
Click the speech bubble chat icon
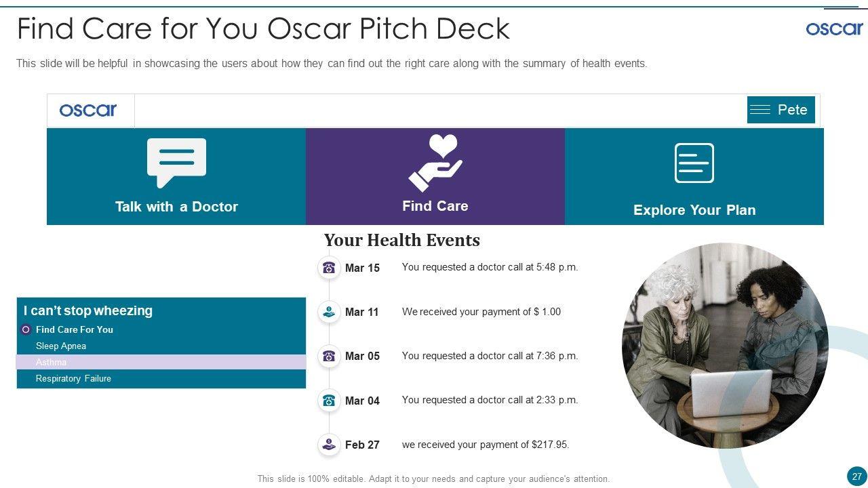[x=176, y=162]
